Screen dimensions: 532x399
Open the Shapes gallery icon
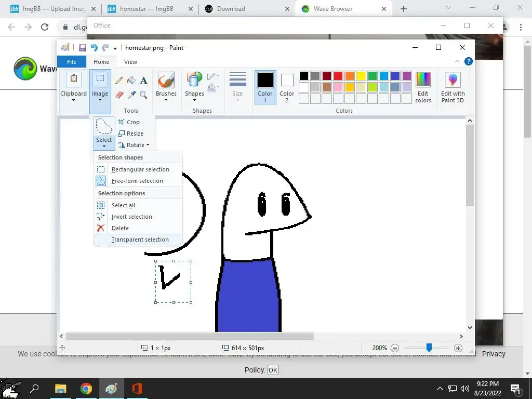194,80
